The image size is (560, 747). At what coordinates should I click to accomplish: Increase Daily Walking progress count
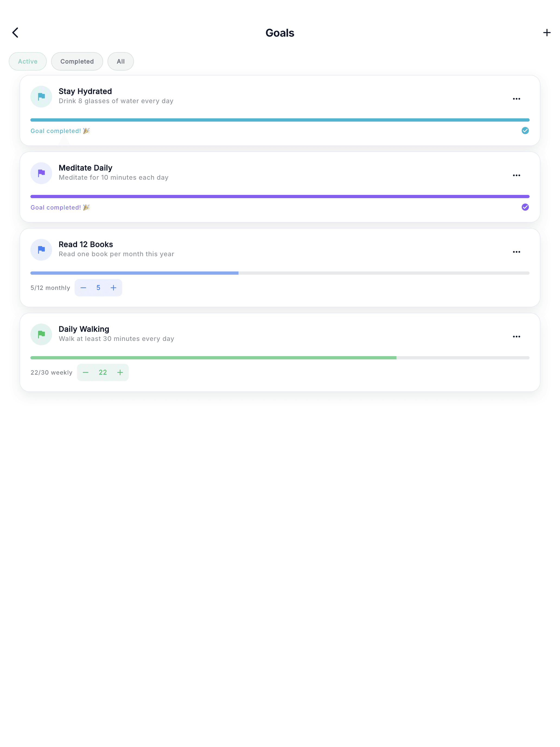click(120, 372)
